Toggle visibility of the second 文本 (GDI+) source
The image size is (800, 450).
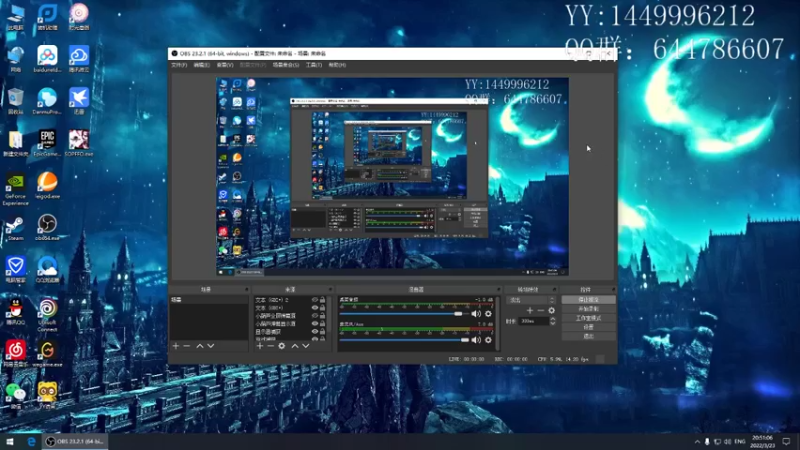[x=315, y=308]
